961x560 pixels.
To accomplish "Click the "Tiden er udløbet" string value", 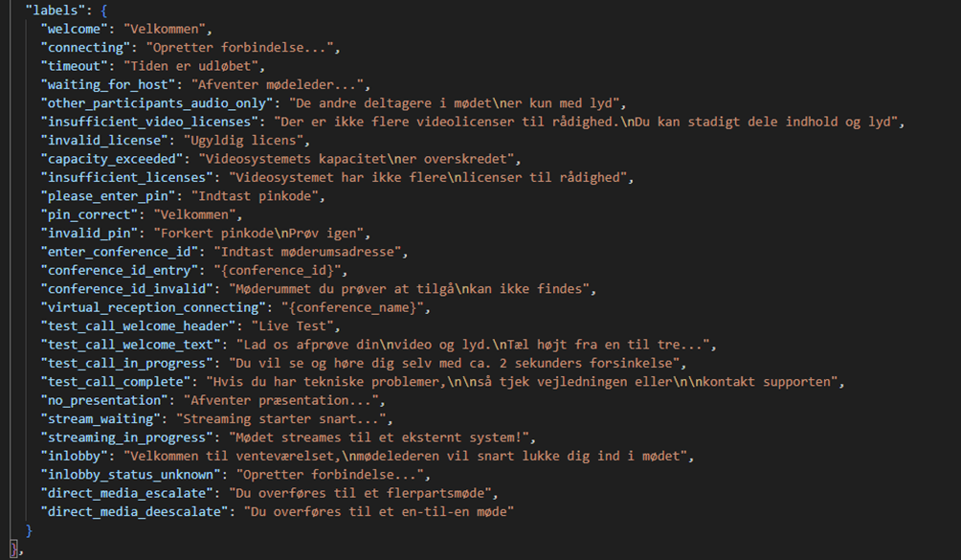I will coord(193,66).
